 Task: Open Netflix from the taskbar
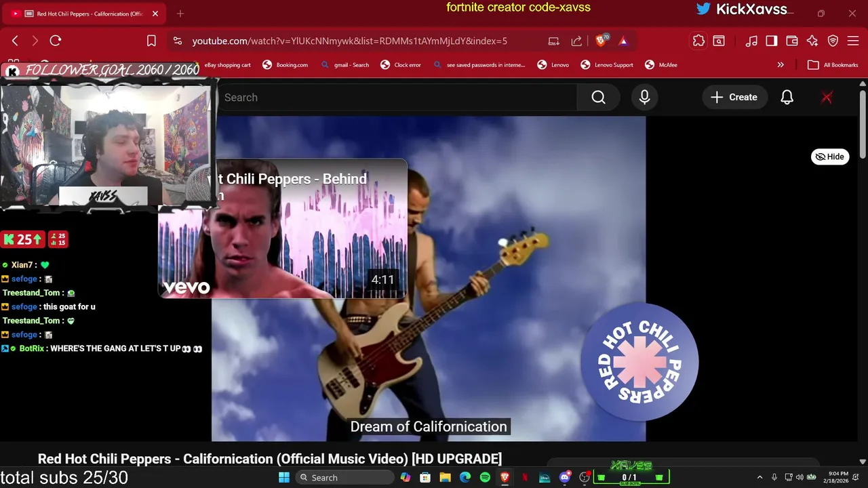(x=525, y=478)
